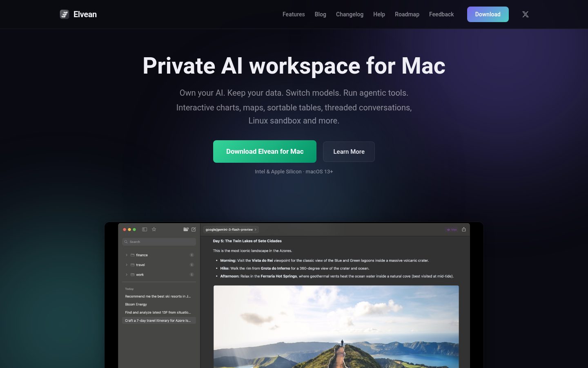Click the Elvean logo icon in header
The height and width of the screenshot is (368, 588).
pos(65,14)
